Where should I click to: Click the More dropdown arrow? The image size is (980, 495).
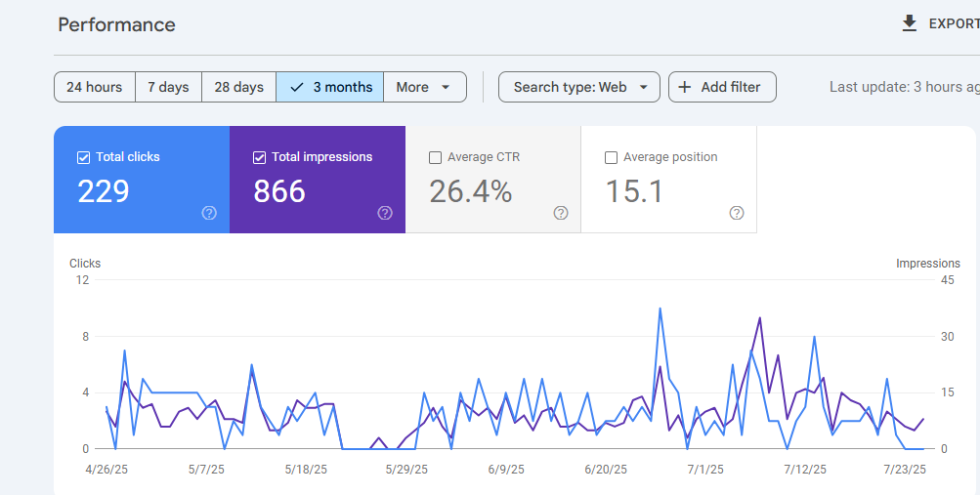[x=446, y=88]
